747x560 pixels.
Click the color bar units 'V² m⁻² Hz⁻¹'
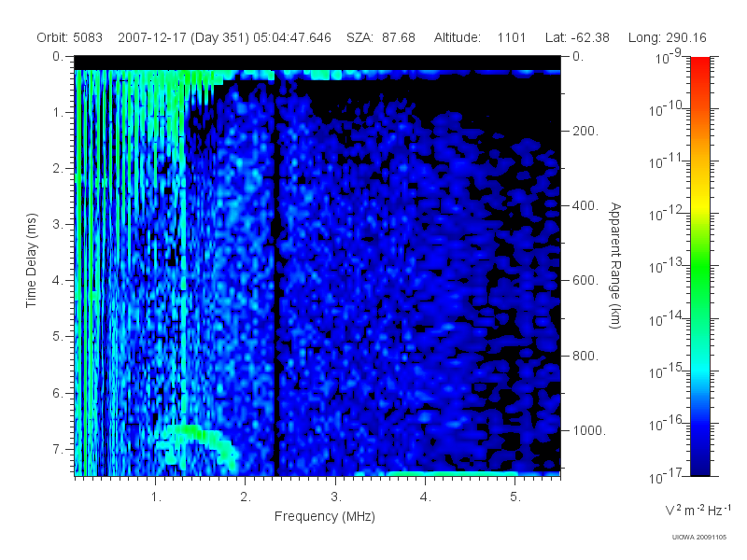coord(698,510)
